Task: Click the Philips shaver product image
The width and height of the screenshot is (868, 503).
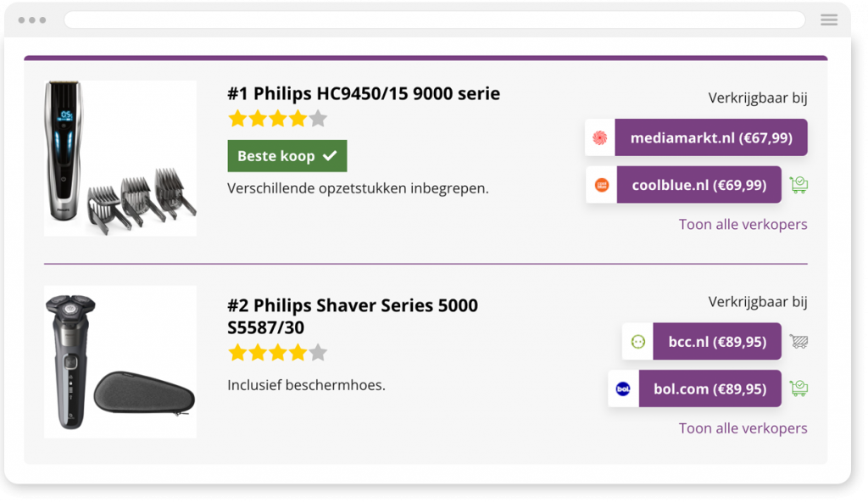Action: (120, 362)
